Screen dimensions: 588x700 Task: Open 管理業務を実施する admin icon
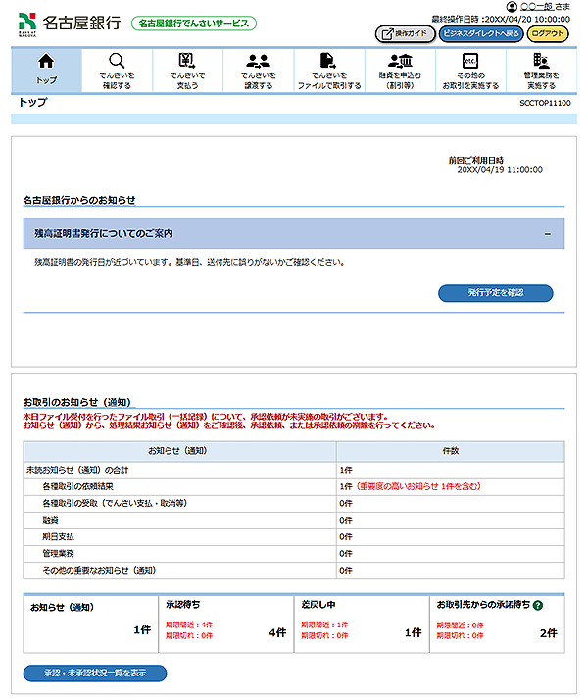point(541,61)
